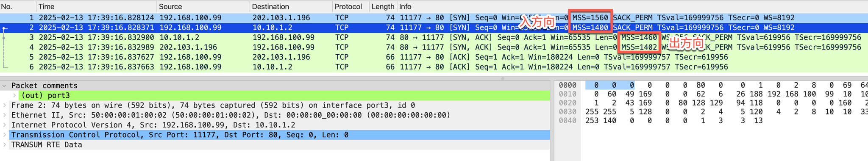Image resolution: width=868 pixels, height=161 pixels.
Task: Select TCP Src Port: 11177 detail row text
Action: tap(180, 135)
